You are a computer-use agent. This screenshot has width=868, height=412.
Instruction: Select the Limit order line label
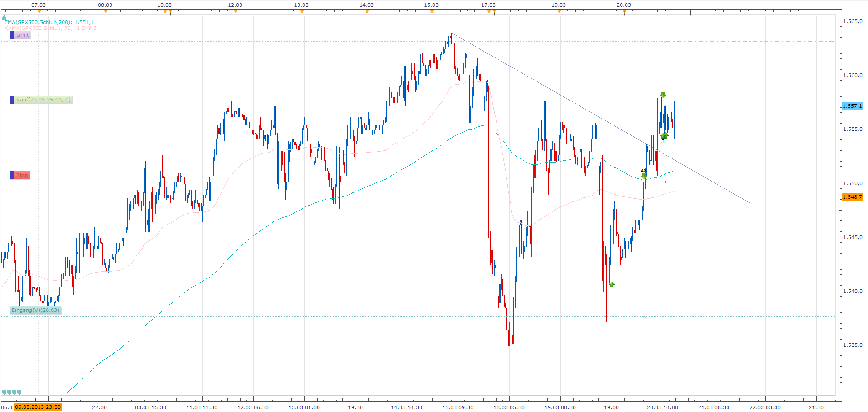[x=23, y=35]
